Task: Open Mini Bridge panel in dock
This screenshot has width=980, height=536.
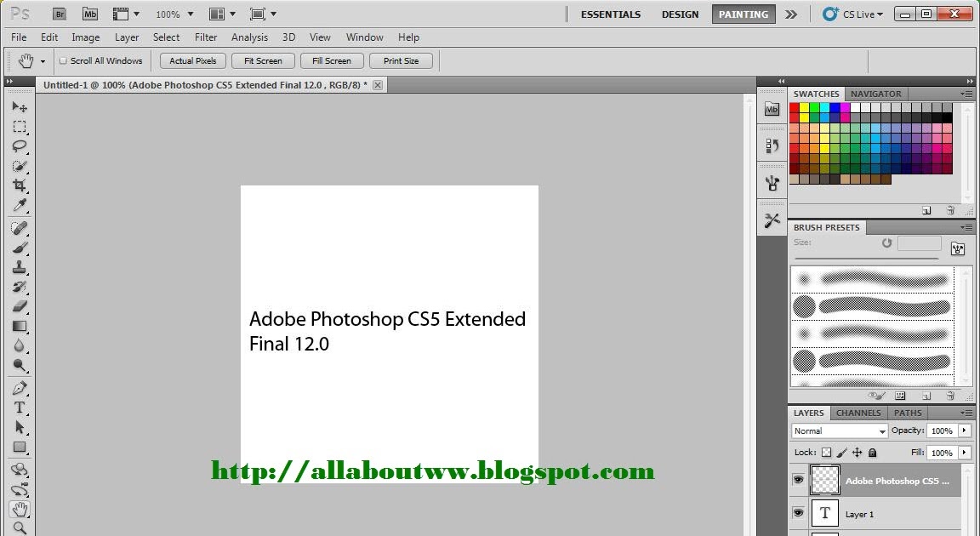Action: (772, 109)
